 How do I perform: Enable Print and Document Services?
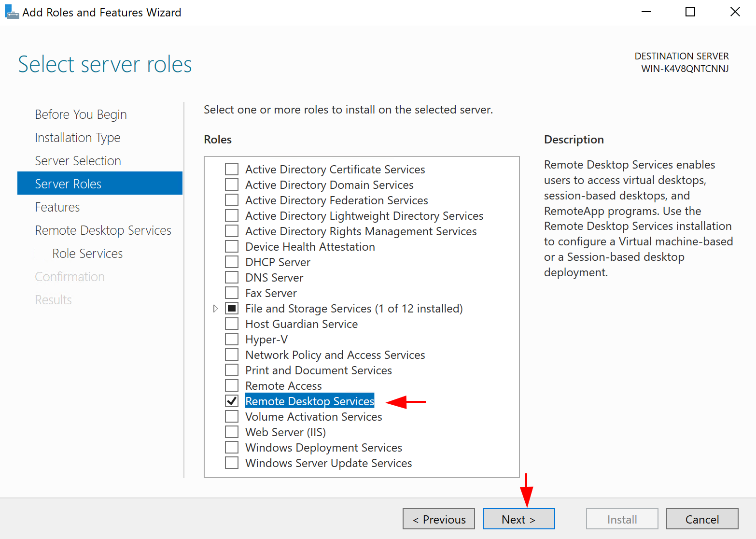point(232,369)
